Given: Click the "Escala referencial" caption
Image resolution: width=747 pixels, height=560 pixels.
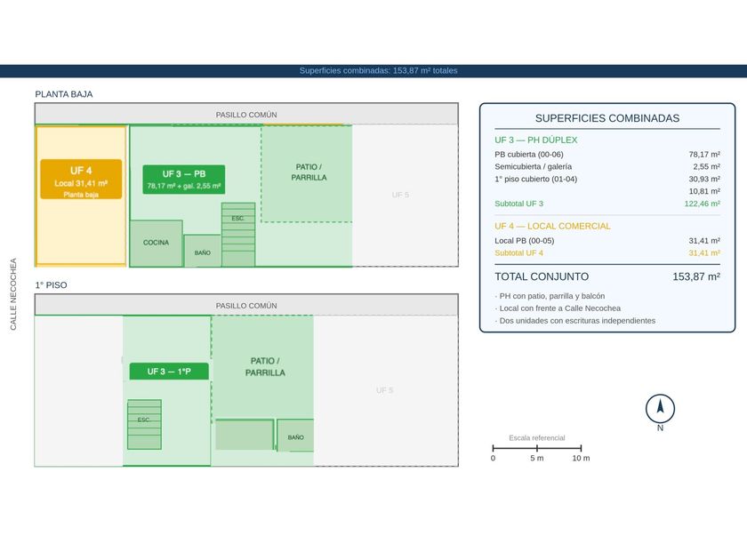Looking at the screenshot, I should tap(537, 437).
